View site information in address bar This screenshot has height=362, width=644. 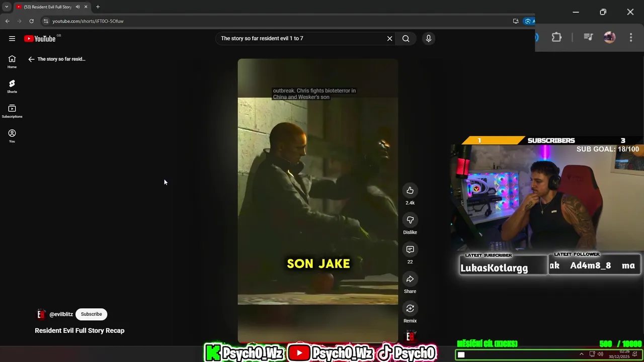point(46,21)
